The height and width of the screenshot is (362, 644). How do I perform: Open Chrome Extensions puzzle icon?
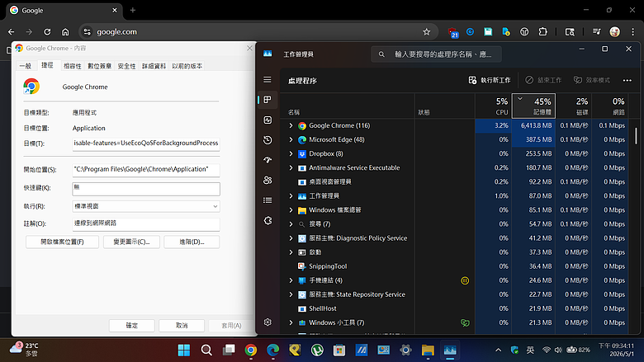[543, 31]
